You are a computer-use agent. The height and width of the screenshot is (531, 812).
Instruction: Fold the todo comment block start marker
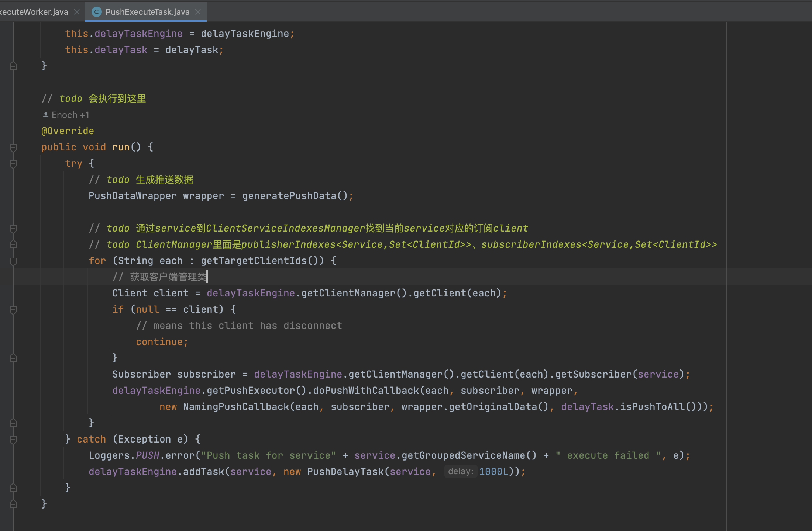[x=13, y=229]
